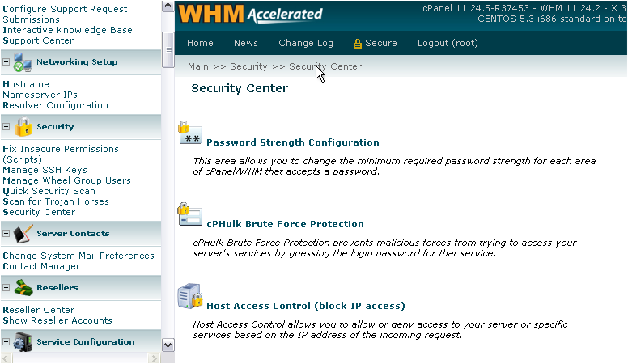Collapse the Service Configuration section
The image size is (628, 364).
click(6, 342)
